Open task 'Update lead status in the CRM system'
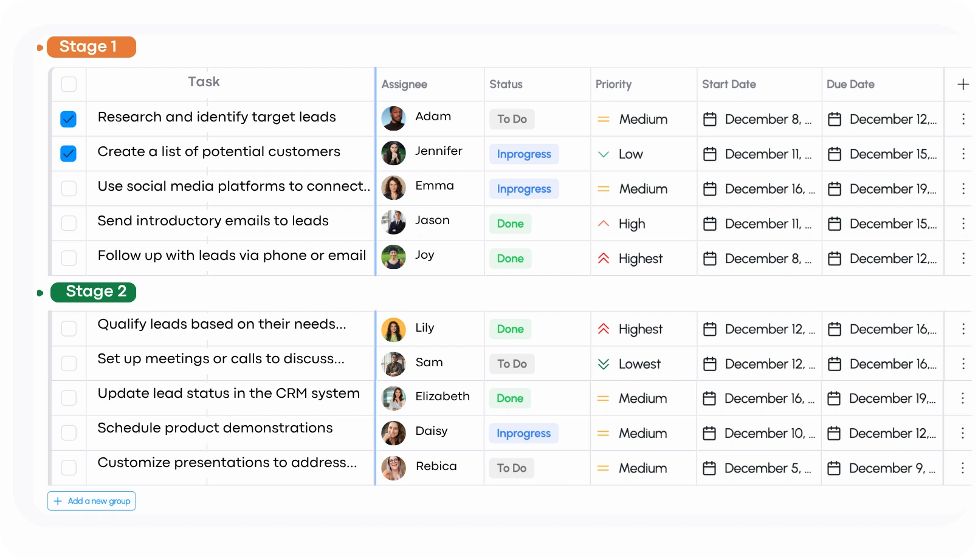Viewport: 978px width, 560px height. click(229, 394)
